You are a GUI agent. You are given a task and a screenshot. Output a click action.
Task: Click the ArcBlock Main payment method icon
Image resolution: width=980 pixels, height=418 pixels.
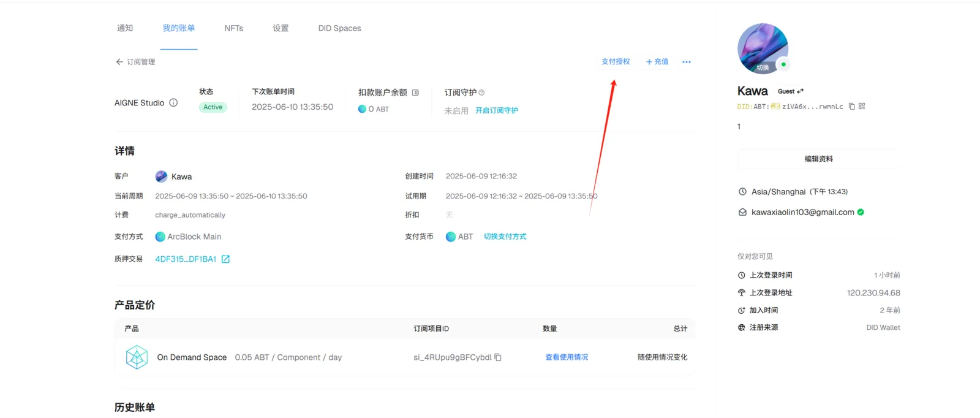[x=160, y=237]
